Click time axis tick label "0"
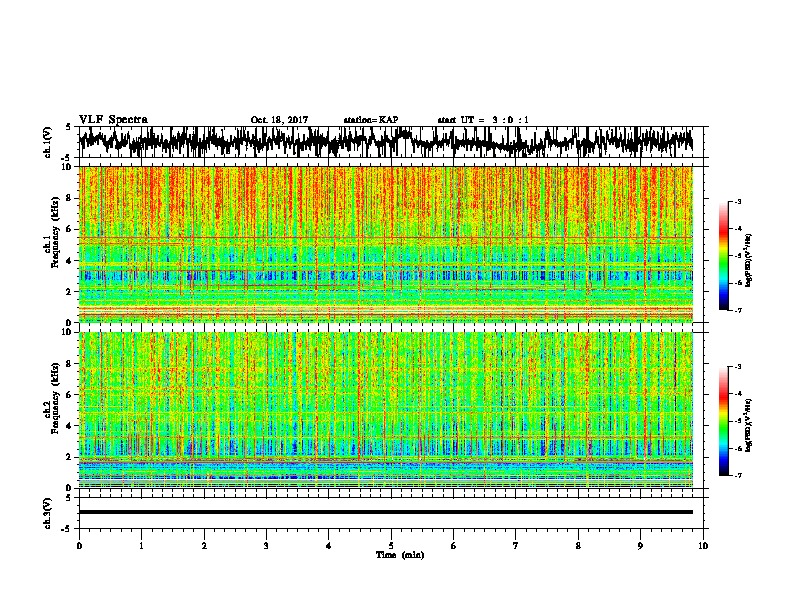 (x=79, y=546)
